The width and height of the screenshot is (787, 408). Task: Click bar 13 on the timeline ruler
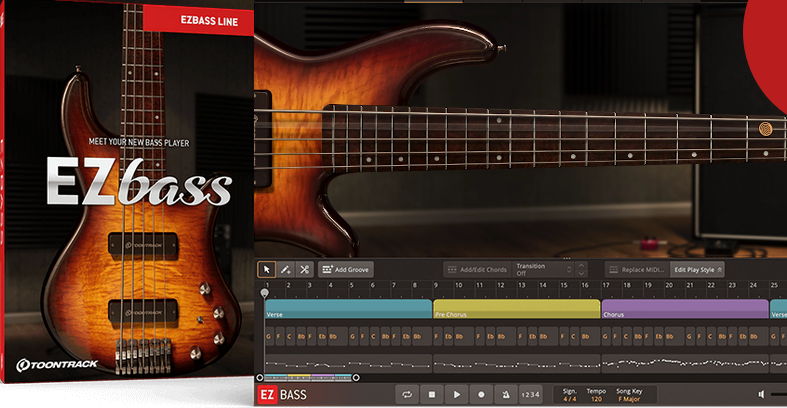(x=521, y=285)
